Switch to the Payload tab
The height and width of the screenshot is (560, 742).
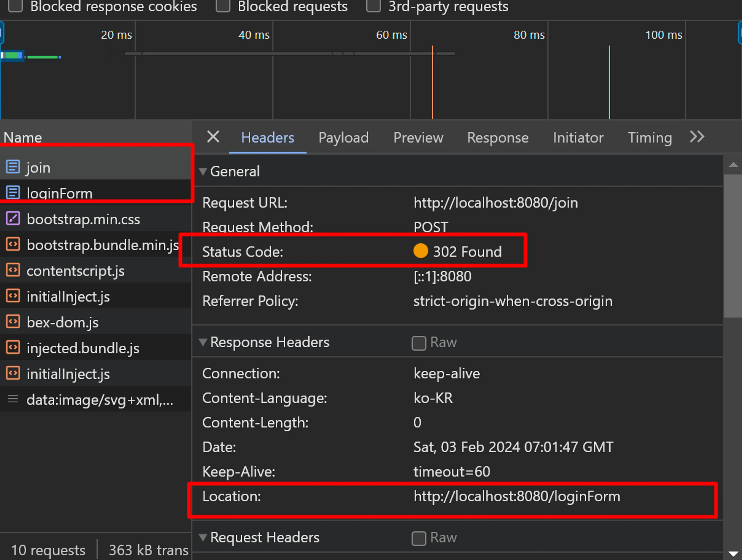(344, 138)
